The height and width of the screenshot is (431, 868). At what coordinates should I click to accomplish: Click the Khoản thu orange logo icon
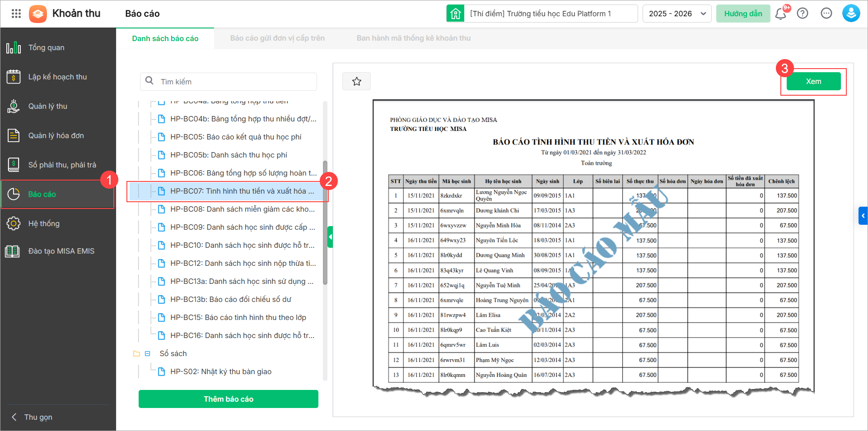click(38, 14)
